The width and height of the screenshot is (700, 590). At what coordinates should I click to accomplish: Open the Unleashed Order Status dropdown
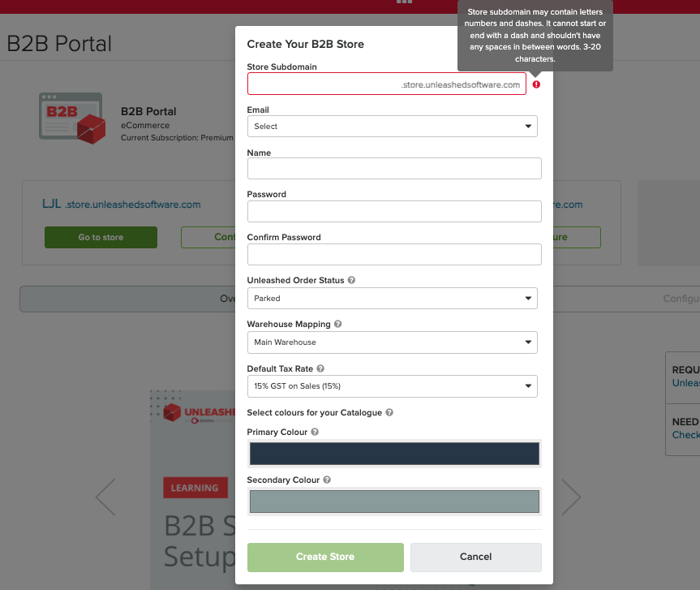[393, 299]
